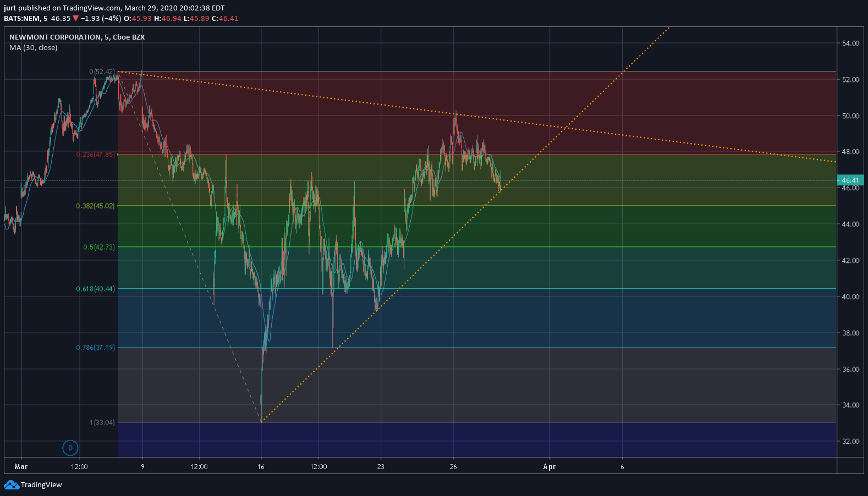Click the H:46.94 high value
Image resolution: width=868 pixels, height=496 pixels.
(x=168, y=19)
